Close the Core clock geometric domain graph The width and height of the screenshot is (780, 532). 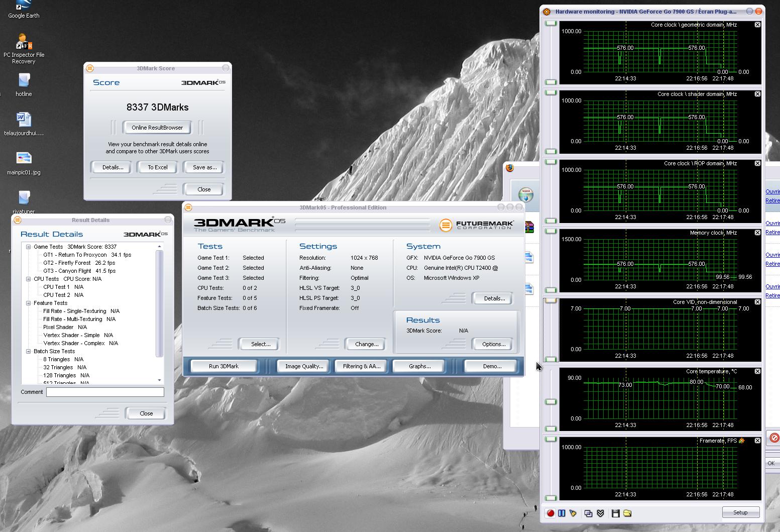pos(757,25)
